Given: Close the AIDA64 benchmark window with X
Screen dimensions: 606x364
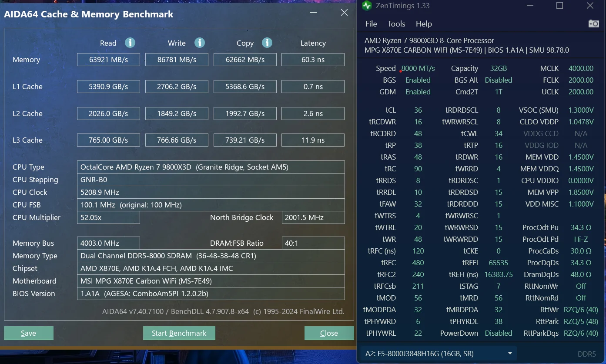Looking at the screenshot, I should tap(344, 13).
